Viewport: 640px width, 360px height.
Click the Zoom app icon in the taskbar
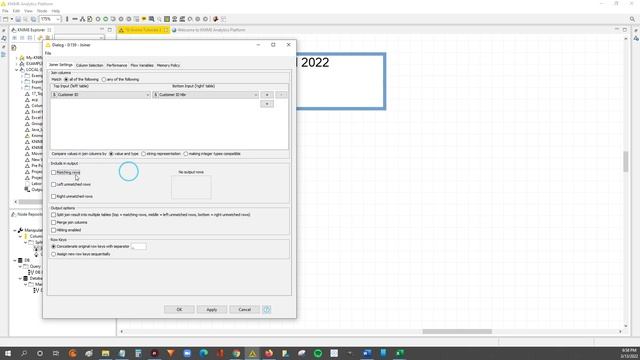tap(187, 353)
